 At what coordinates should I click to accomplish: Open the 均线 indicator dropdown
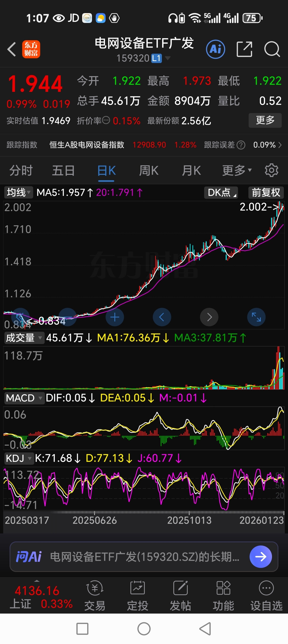[18, 192]
